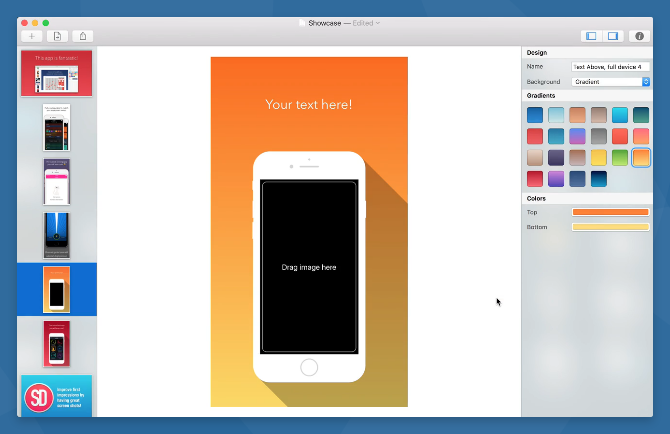Click the 'Your text here!' caption
This screenshot has width=670, height=434.
click(x=308, y=104)
